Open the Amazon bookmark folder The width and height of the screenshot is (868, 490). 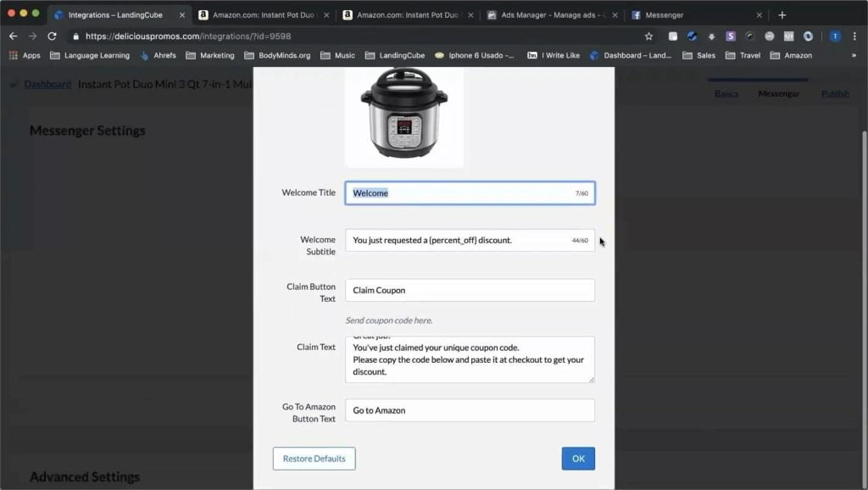[791, 55]
